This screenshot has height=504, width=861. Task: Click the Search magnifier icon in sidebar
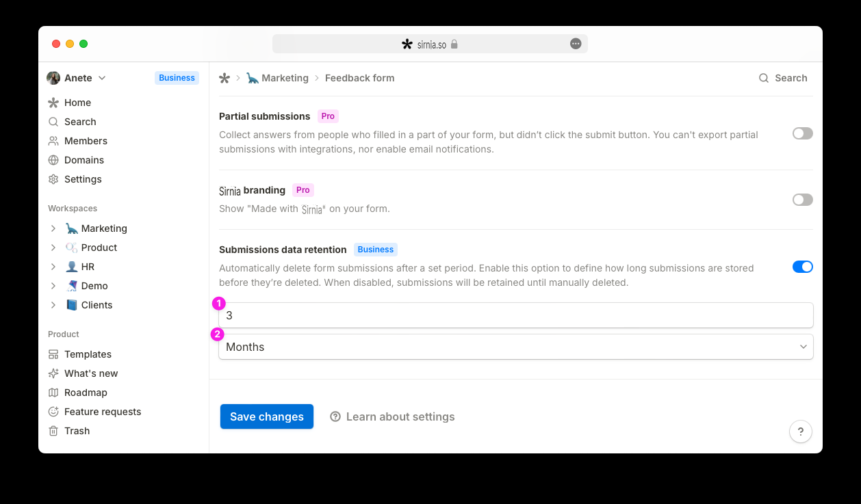53,122
